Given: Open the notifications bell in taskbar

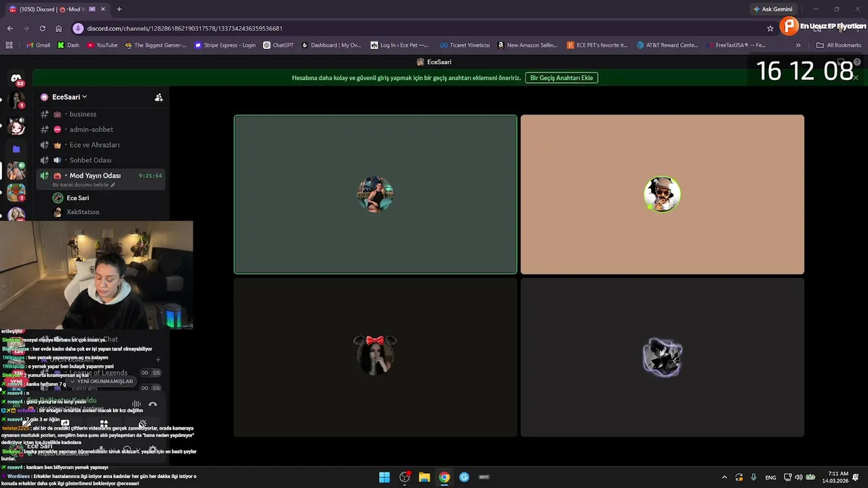Looking at the screenshot, I should pos(856,477).
